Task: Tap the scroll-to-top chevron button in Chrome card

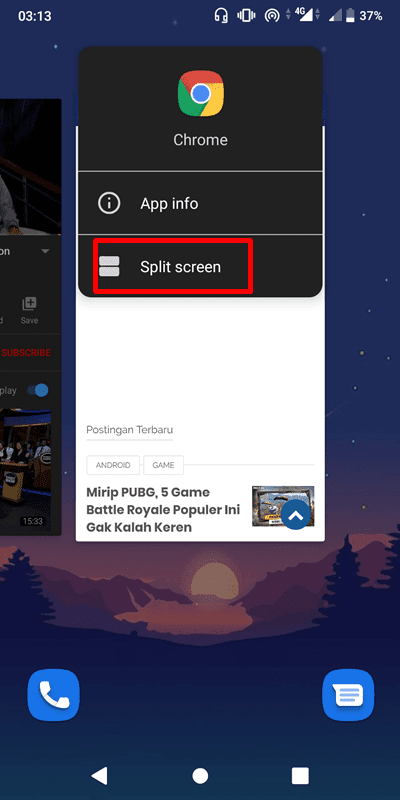Action: pos(295,515)
